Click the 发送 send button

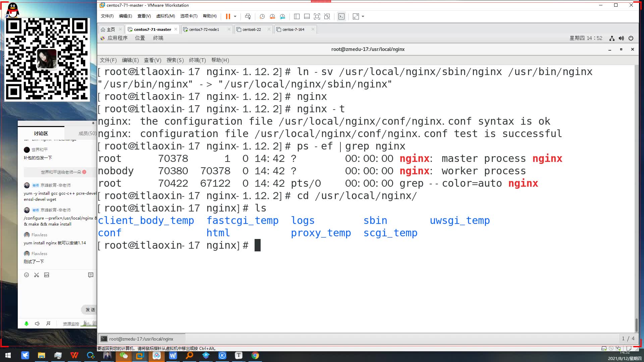click(89, 309)
